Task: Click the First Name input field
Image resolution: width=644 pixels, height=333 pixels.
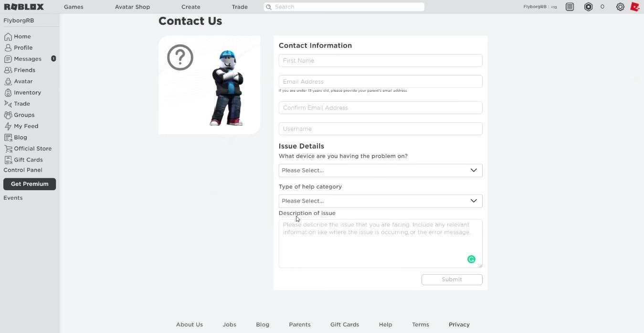Action: (x=380, y=60)
